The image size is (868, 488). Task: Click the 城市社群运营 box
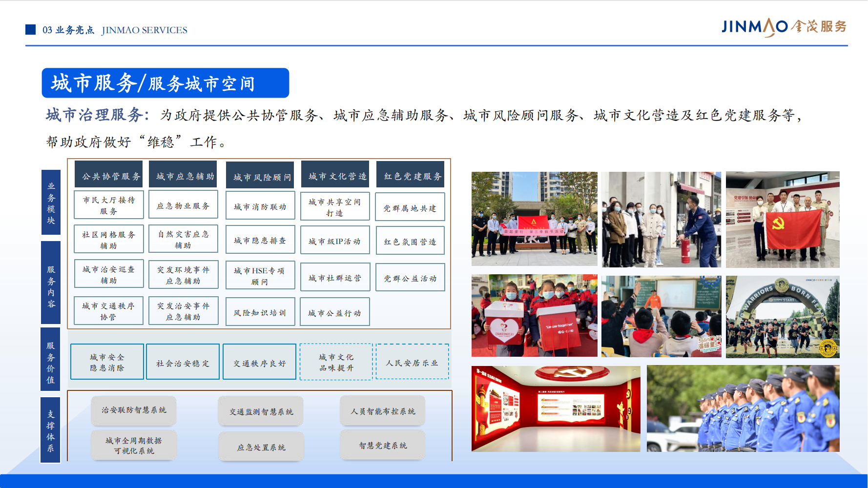(335, 278)
